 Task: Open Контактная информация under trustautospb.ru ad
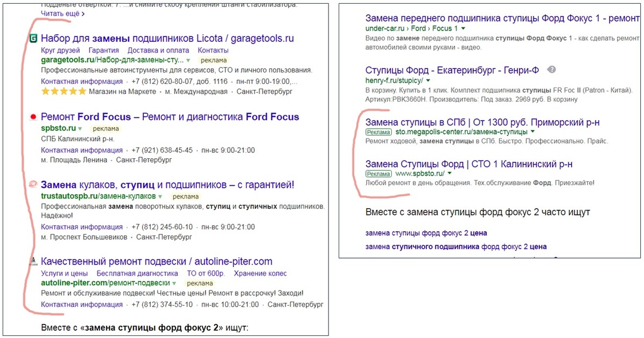[x=82, y=227]
